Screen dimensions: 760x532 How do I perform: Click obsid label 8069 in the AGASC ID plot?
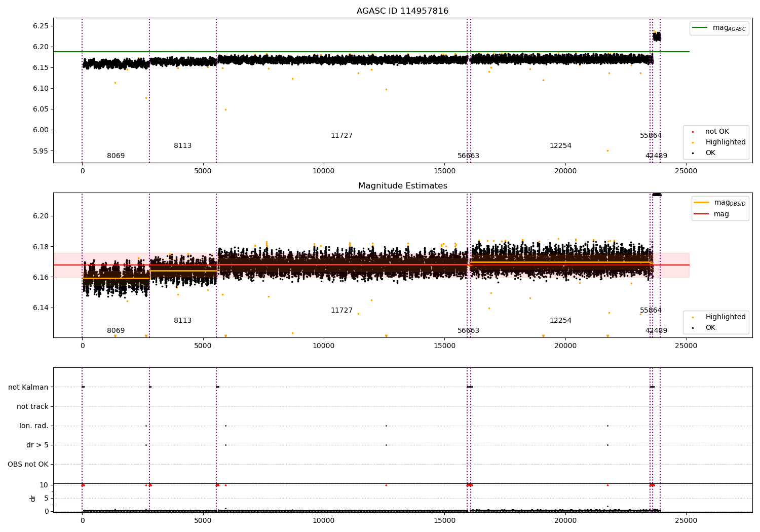[x=116, y=156]
